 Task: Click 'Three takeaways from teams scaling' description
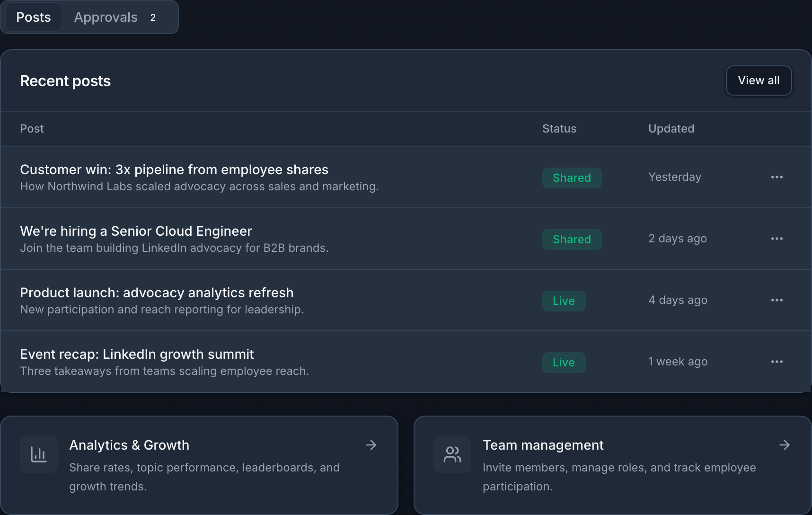[x=164, y=371]
